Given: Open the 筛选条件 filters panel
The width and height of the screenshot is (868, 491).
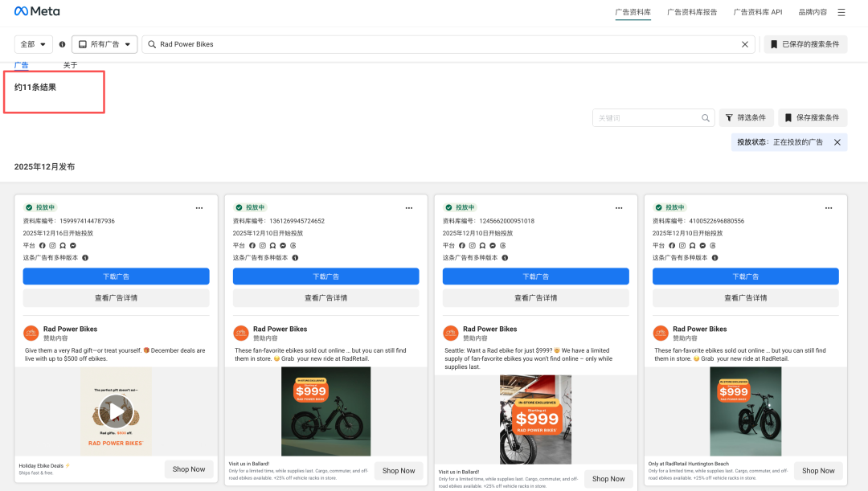Looking at the screenshot, I should pos(746,118).
